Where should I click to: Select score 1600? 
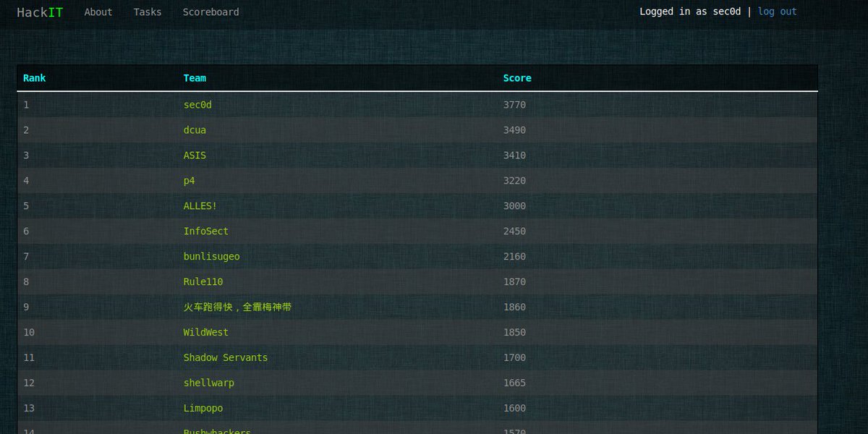click(514, 409)
